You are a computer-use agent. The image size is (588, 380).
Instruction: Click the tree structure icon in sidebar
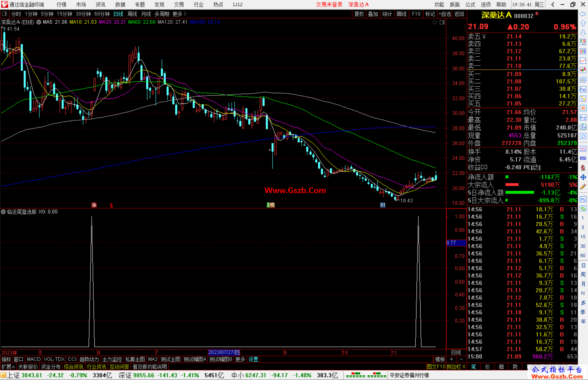[x=583, y=99]
